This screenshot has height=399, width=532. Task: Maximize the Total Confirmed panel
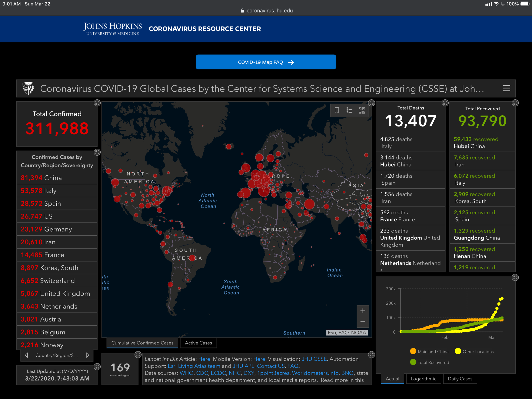tap(97, 103)
